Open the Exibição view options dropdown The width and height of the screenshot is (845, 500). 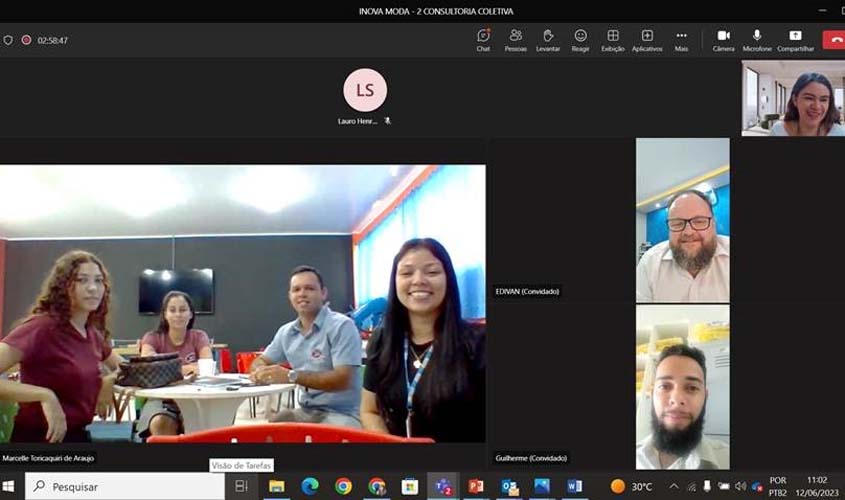tap(613, 39)
